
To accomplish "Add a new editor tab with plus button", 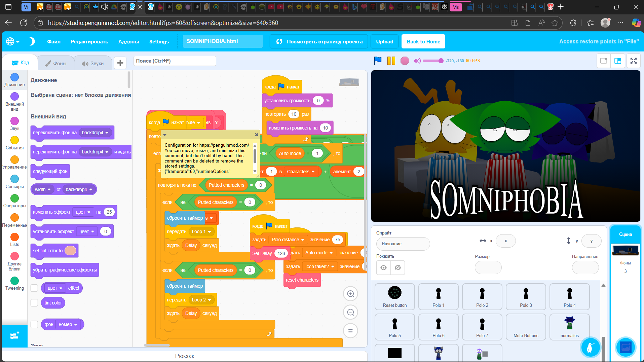I will click(x=120, y=63).
